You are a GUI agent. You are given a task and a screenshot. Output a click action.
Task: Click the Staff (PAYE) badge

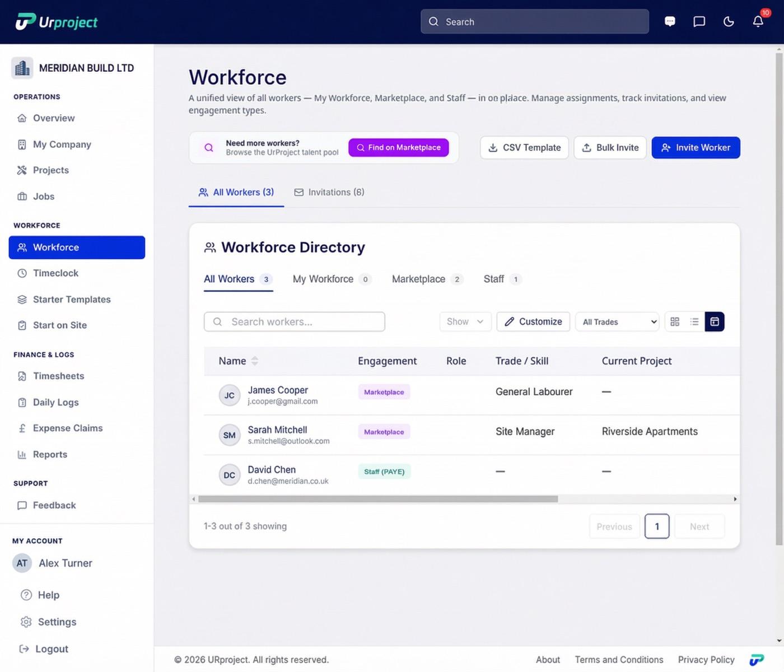384,472
